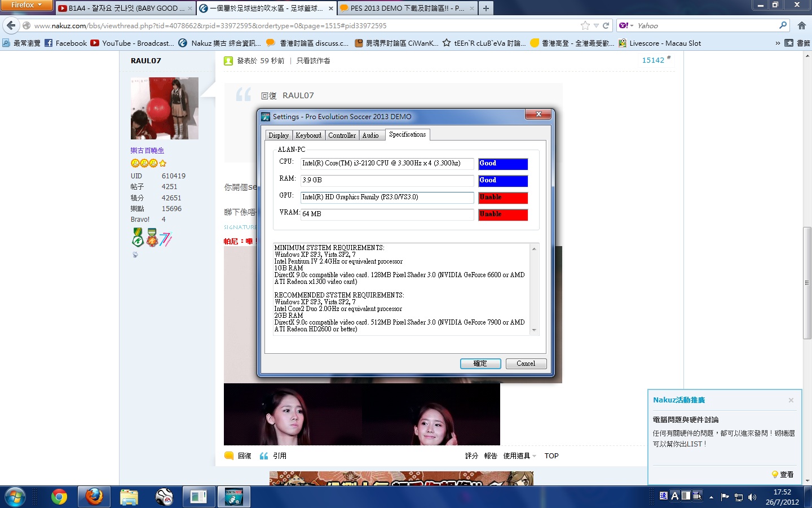Click the Yahoo search magnifier icon

(783, 25)
